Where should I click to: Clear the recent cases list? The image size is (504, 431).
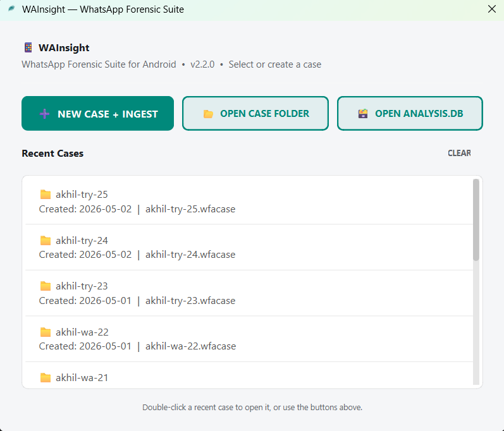pyautogui.click(x=459, y=153)
